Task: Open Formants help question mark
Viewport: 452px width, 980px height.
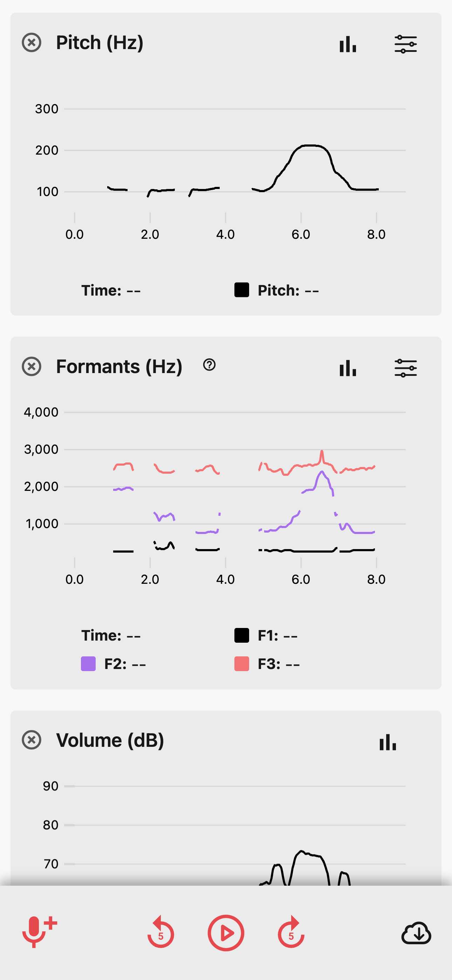Action: pyautogui.click(x=210, y=365)
